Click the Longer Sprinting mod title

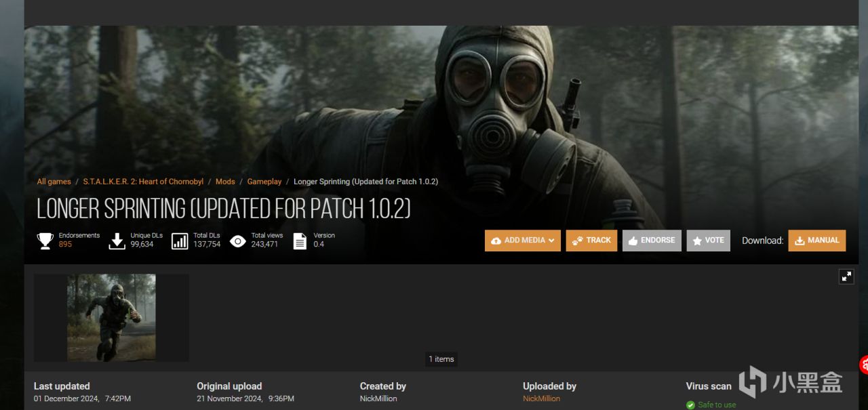click(x=224, y=209)
